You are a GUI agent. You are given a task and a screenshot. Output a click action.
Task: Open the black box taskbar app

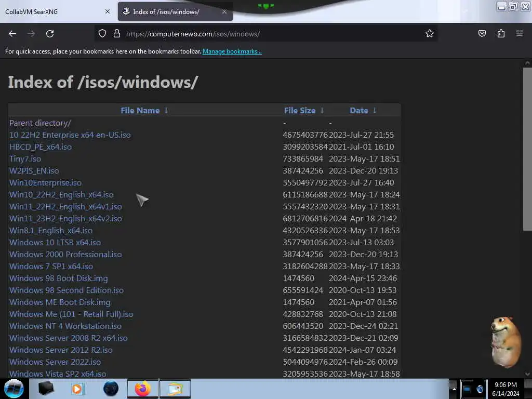46,389
